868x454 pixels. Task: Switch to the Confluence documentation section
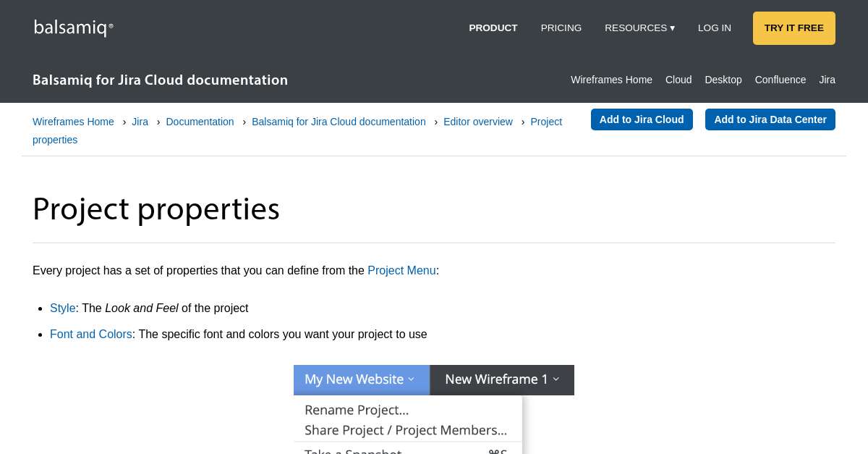[x=780, y=80]
